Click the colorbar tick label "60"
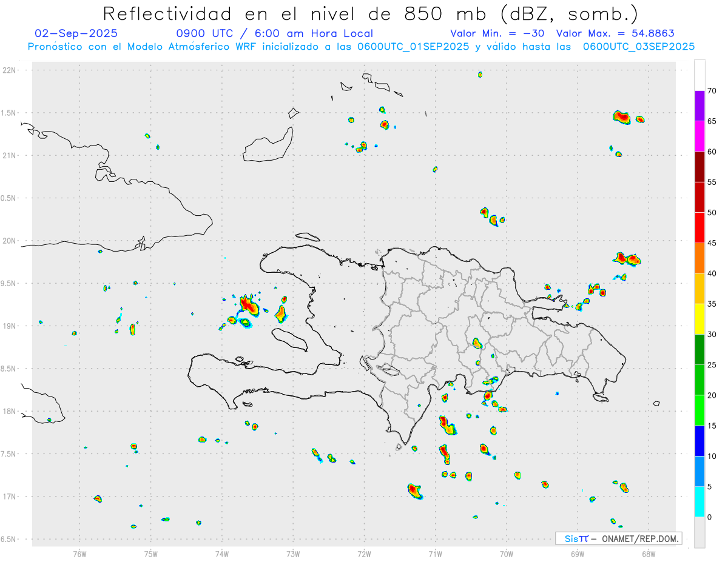 (x=712, y=152)
